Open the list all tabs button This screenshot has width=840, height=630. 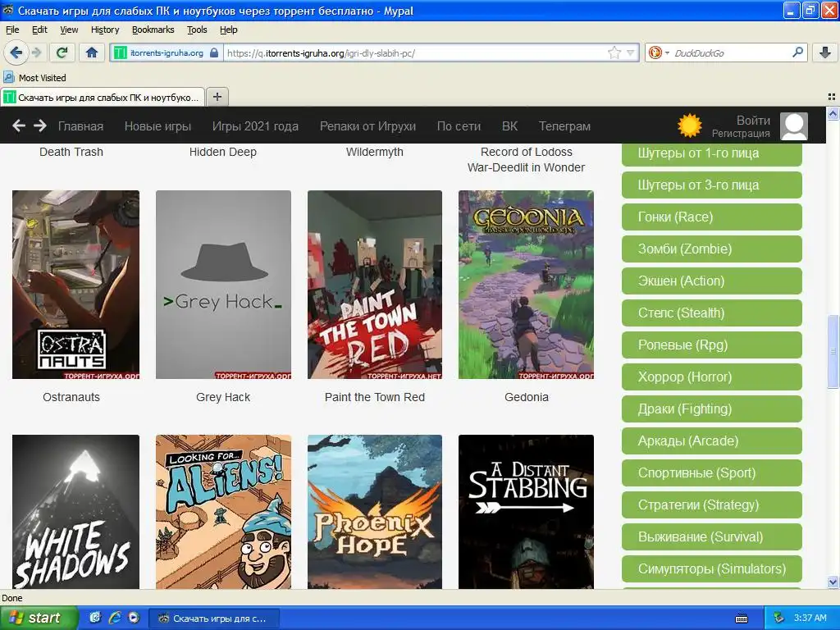[832, 97]
